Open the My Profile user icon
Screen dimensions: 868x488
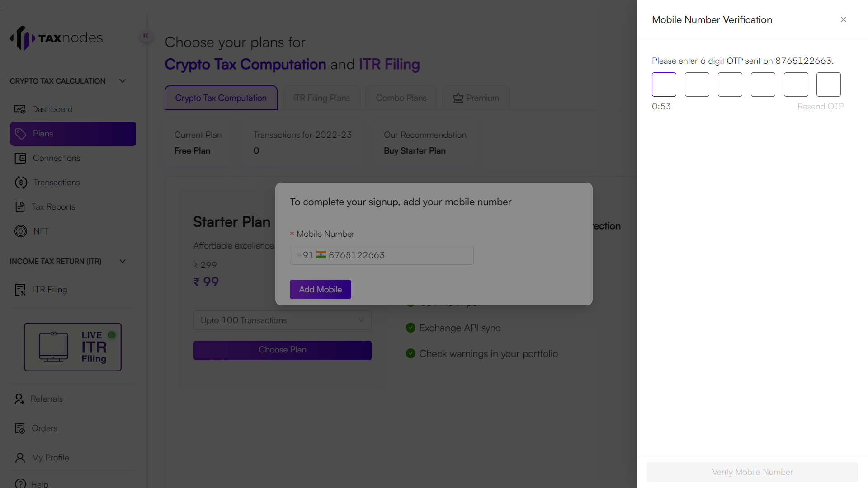20,458
